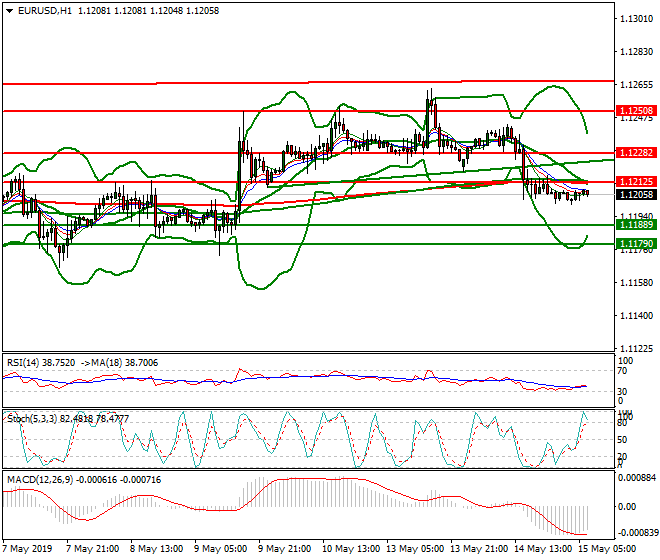Viewport: 660px width, 560px height.
Task: Click the 13 May 05:00 time label
Action: pos(415,549)
